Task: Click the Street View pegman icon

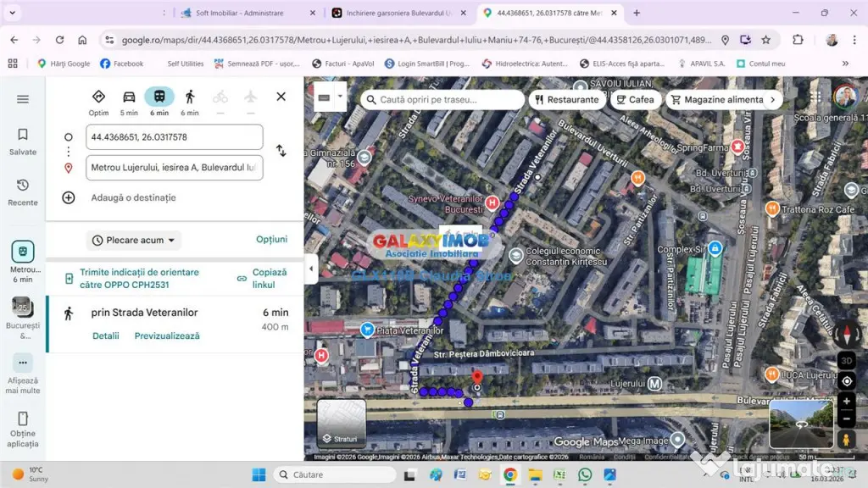Action: 846,439
